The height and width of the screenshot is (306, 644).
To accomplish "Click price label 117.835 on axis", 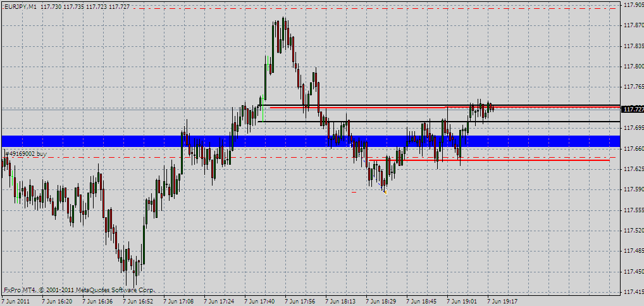I will tap(633, 46).
